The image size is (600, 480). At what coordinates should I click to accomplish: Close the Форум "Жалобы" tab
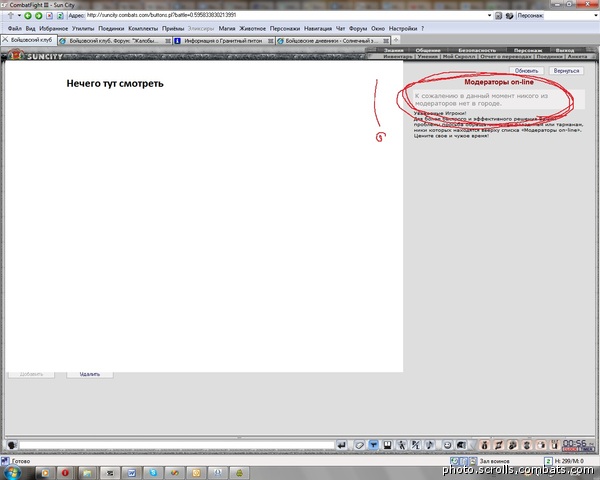[x=168, y=41]
